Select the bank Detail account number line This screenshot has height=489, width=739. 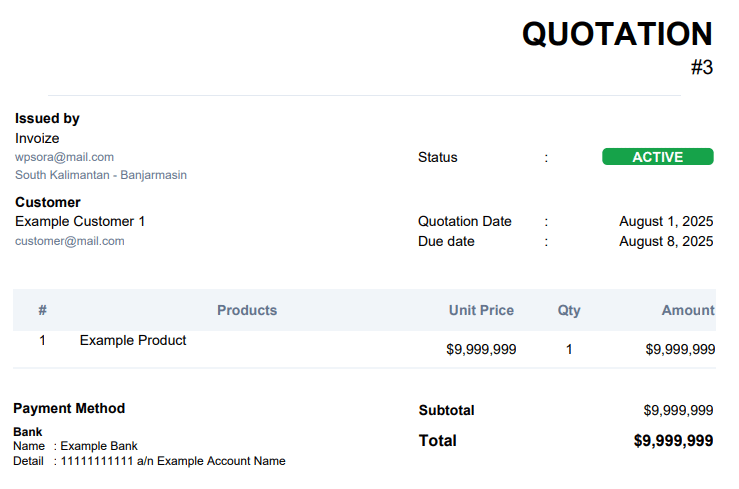(149, 461)
